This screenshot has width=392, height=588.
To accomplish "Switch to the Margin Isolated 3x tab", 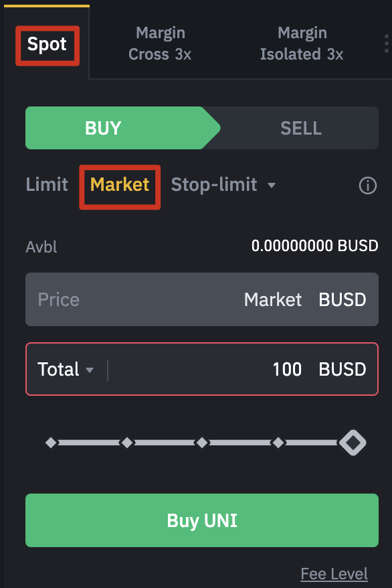I will tap(302, 44).
